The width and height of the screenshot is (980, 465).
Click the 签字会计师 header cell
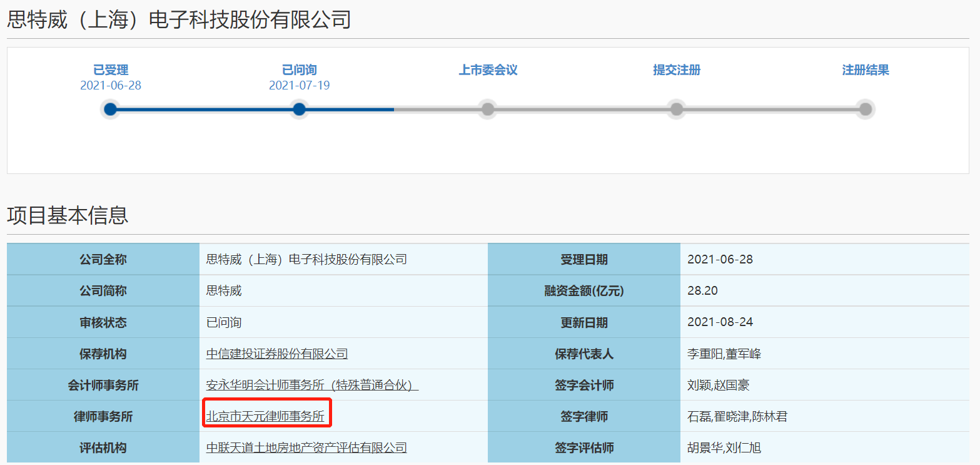584,385
